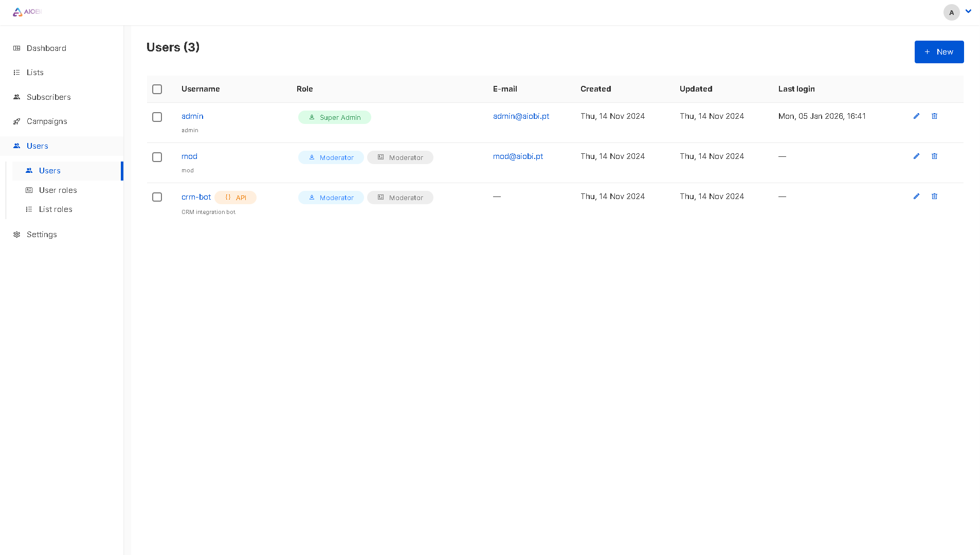The image size is (980, 555).
Task: Open the User roles submenu item
Action: pyautogui.click(x=58, y=190)
